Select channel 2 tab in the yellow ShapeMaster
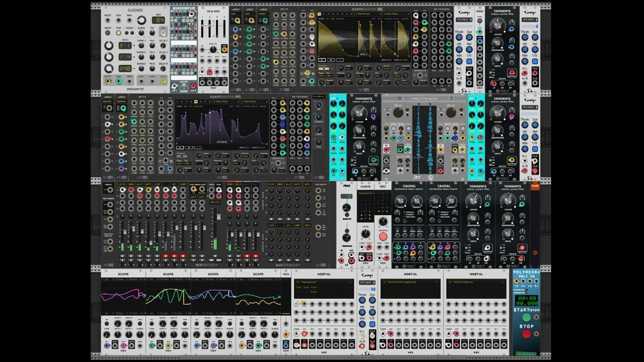 324,14
